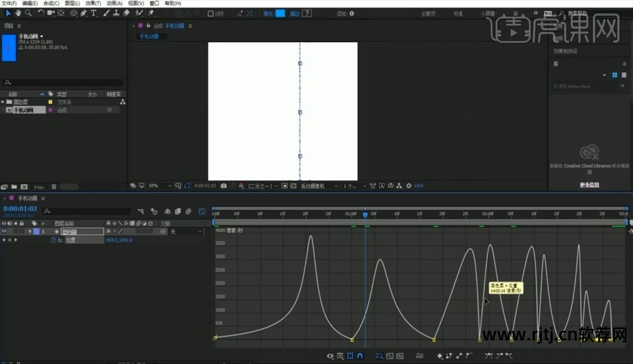This screenshot has width=633, height=364.
Task: Apply Easy Ease to keyframes
Action: 489,356
